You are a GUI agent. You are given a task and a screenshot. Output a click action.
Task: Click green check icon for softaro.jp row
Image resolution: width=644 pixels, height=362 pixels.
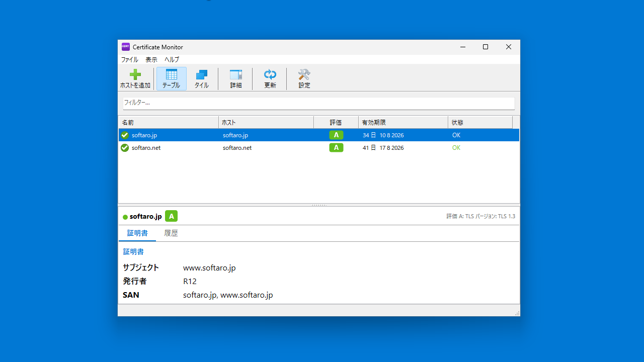[x=125, y=135]
